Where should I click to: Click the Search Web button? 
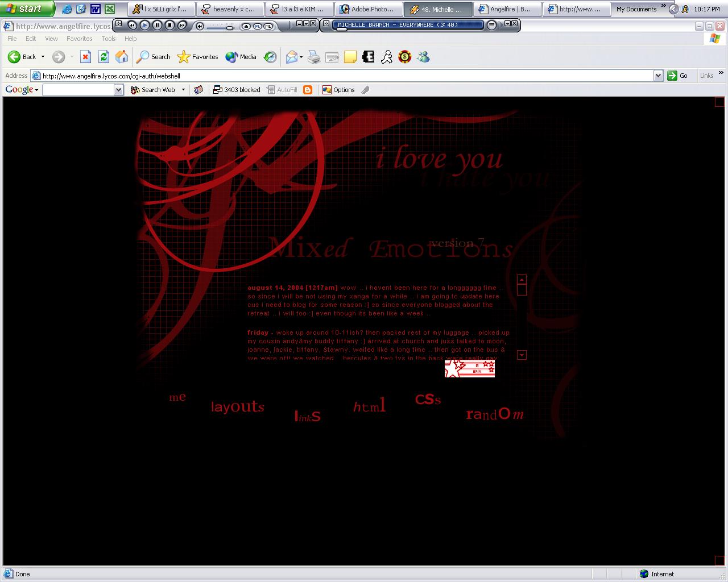152,90
